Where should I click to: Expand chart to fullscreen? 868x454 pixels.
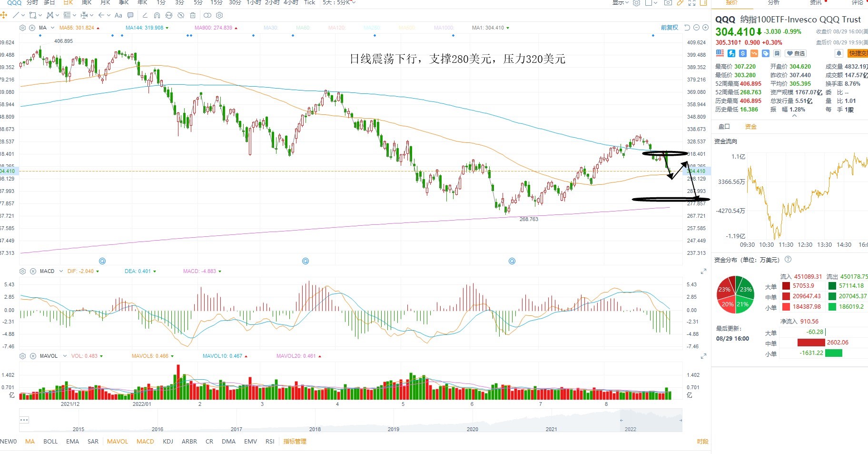[x=692, y=3]
